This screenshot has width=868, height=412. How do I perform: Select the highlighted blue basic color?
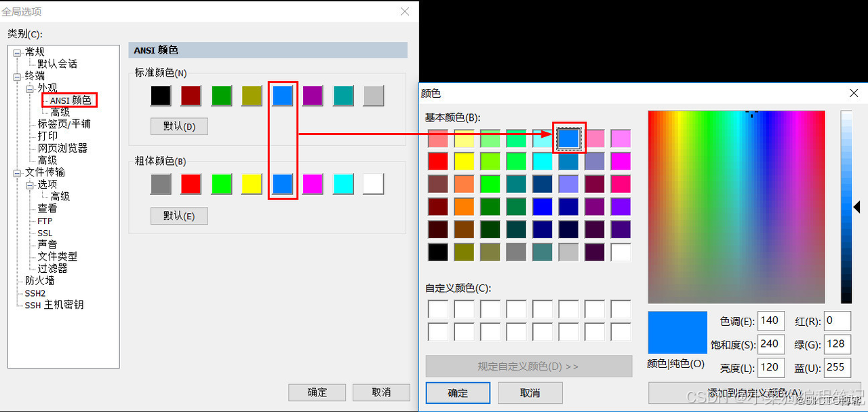pos(568,138)
